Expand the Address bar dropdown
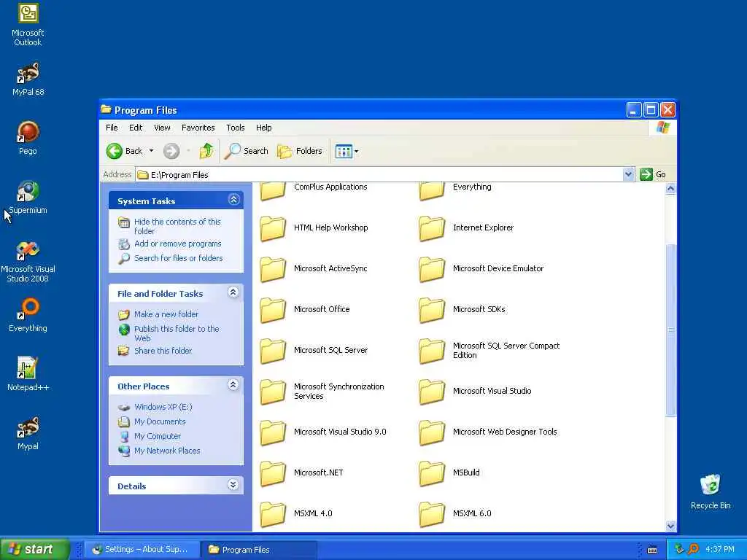The width and height of the screenshot is (747, 560). [x=628, y=174]
